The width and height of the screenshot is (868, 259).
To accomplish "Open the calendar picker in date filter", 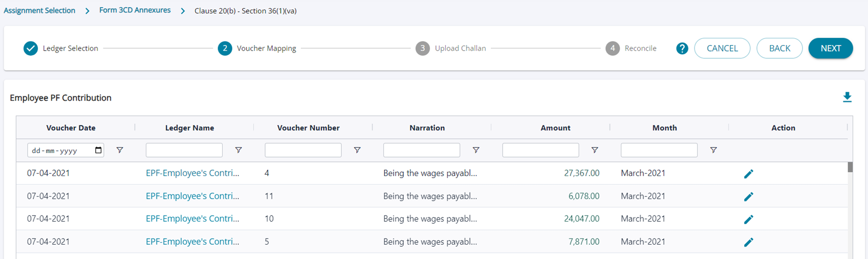I will [x=99, y=150].
